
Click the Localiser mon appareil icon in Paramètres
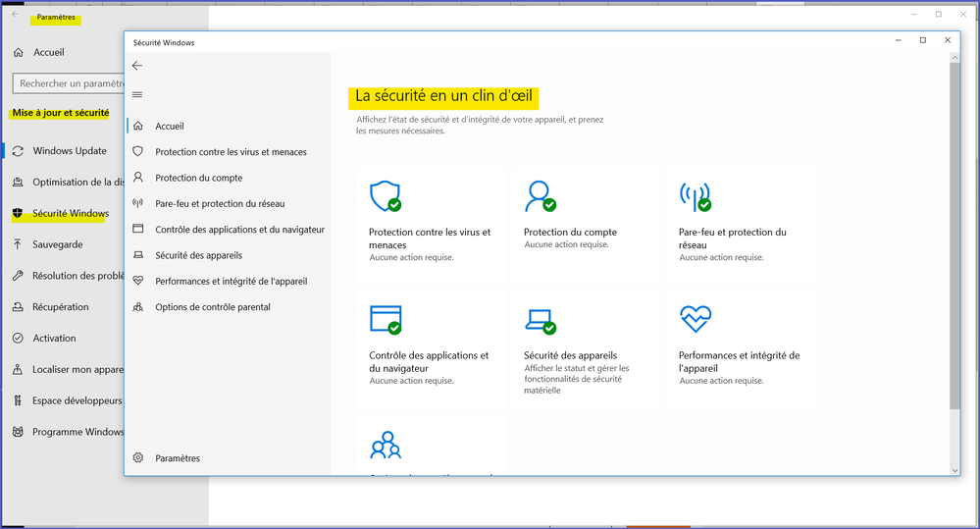[x=18, y=370]
